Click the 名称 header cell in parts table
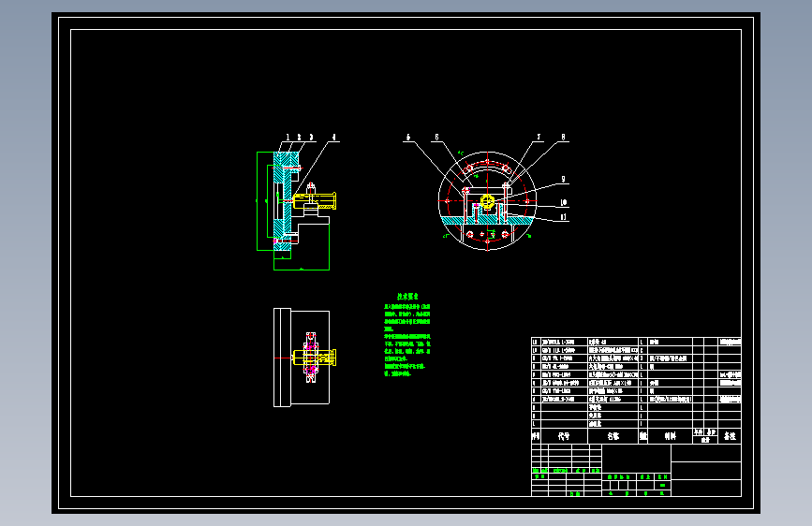The width and height of the screenshot is (812, 526). point(613,436)
